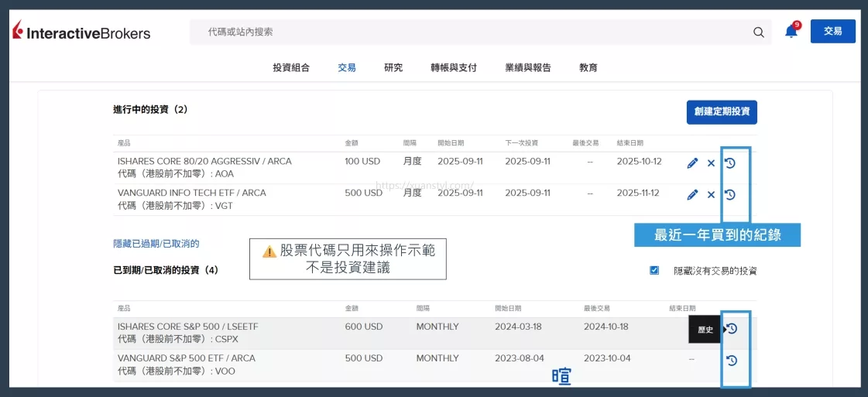Screen dimensions: 868x397
Task: Open history for the VOO investment
Action: coord(732,361)
